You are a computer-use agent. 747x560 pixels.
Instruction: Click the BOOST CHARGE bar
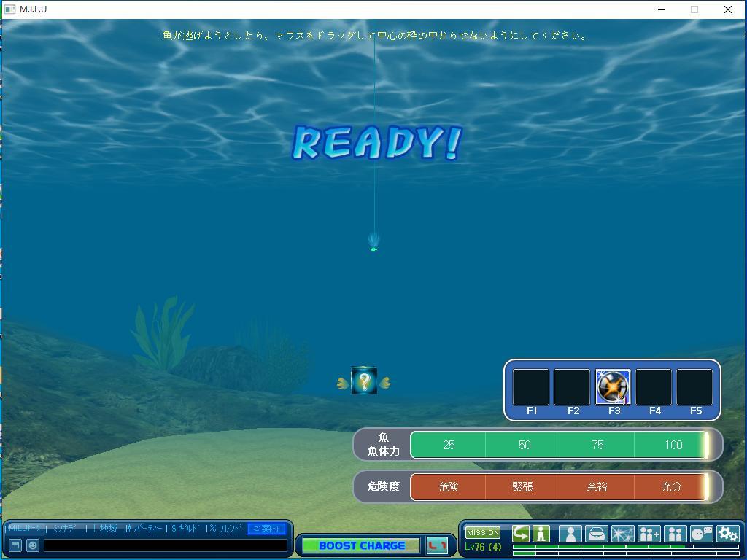click(362, 545)
